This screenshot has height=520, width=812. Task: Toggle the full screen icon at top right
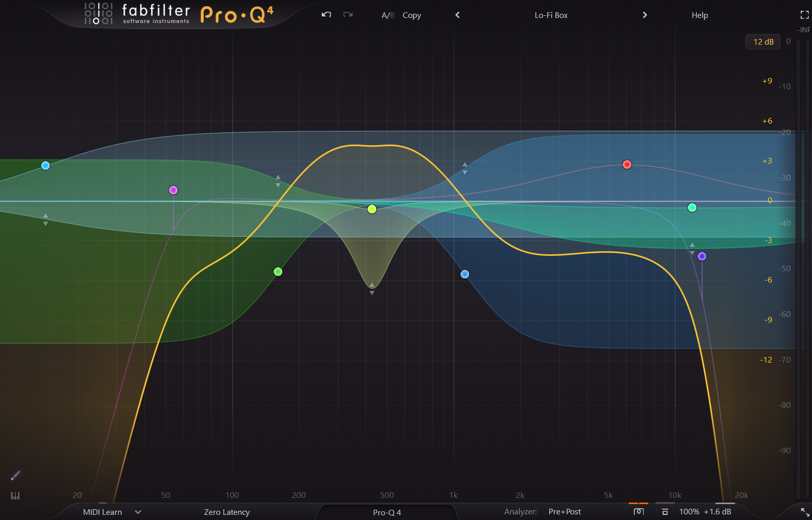tap(804, 15)
